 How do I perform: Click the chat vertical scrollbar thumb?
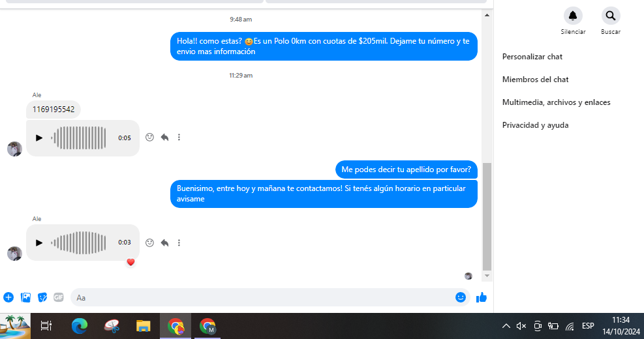[487, 216]
